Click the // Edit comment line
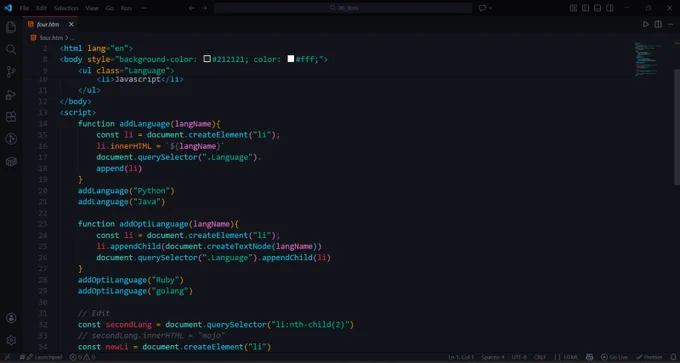680x363 pixels. 94,314
